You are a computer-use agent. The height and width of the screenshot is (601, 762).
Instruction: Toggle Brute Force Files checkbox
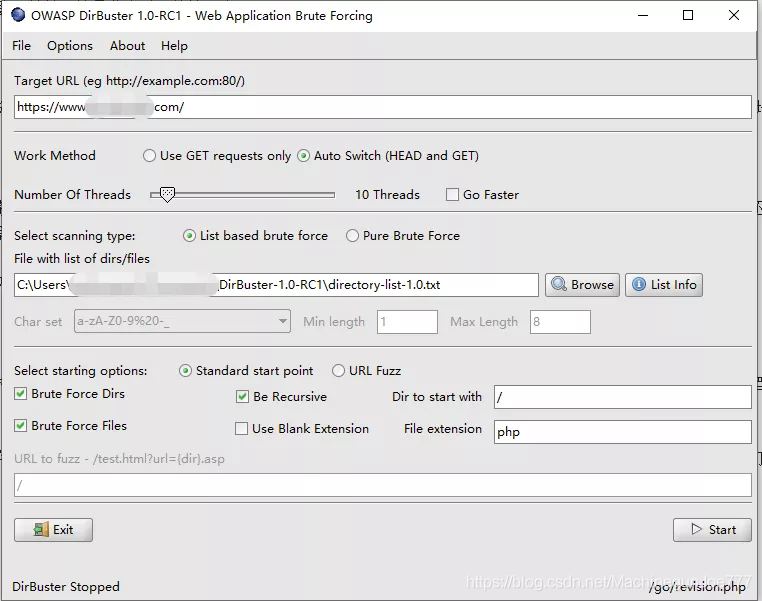pos(20,426)
